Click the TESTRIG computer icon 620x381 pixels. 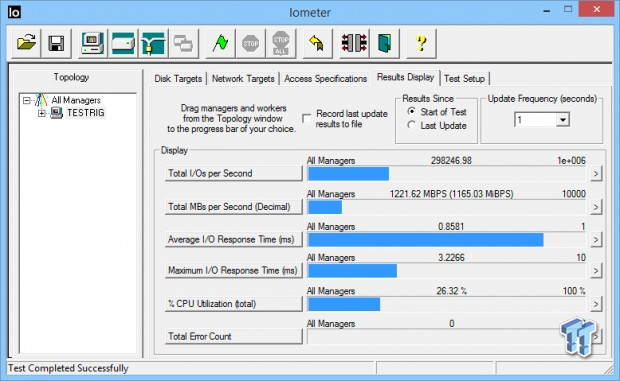[57, 113]
